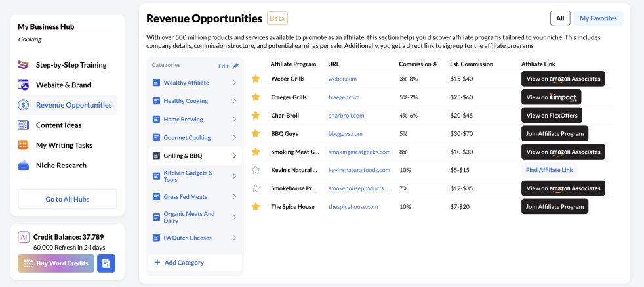Image resolution: width=644 pixels, height=287 pixels.
Task: Expand Healthy Cooking chevron arrow
Action: point(235,100)
